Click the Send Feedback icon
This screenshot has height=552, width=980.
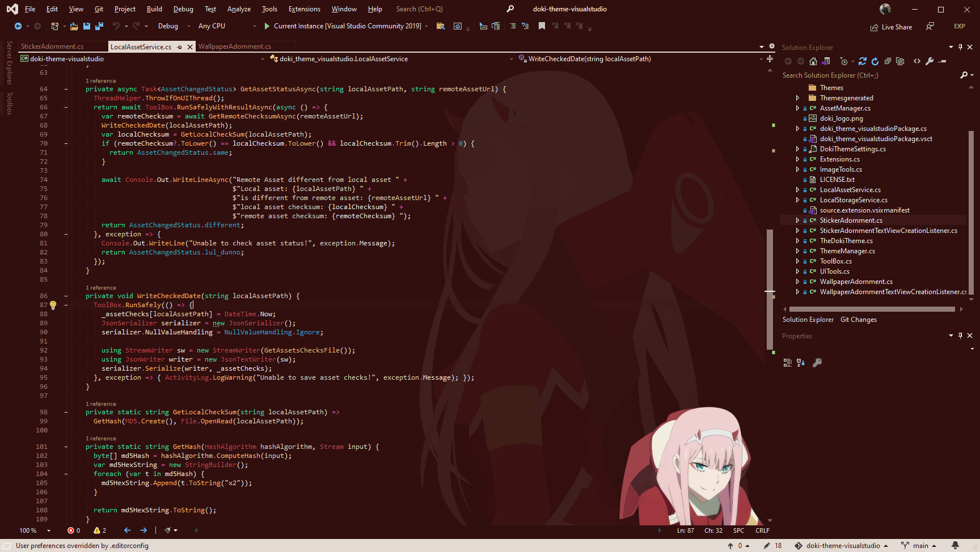tap(930, 26)
